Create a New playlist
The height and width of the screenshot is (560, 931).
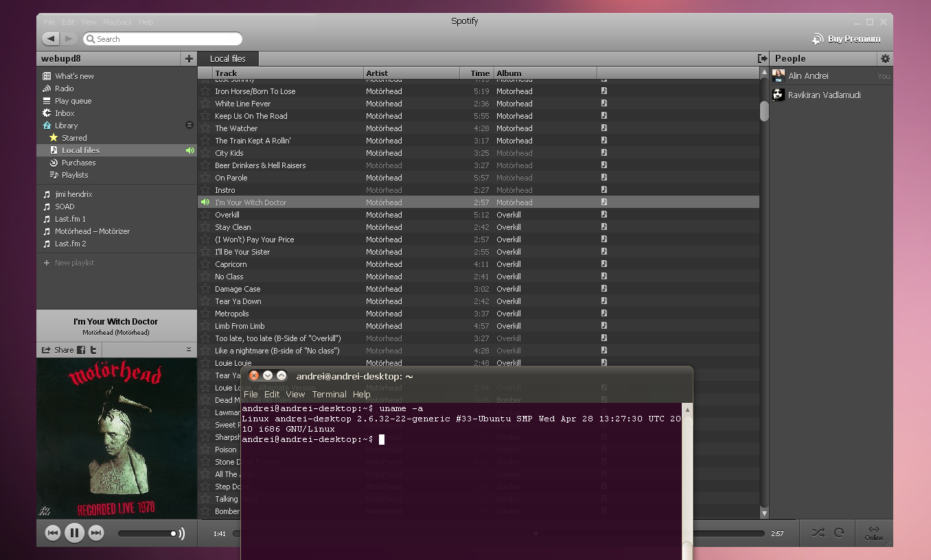74,263
